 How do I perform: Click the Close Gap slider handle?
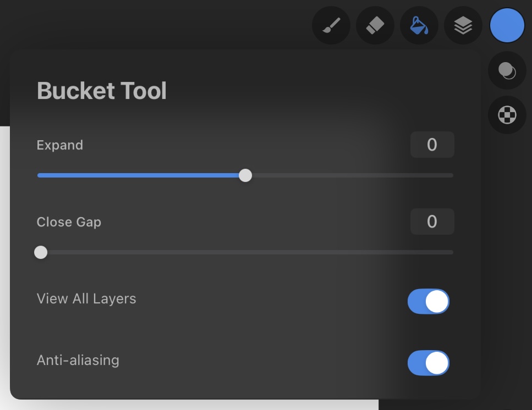pyautogui.click(x=41, y=252)
